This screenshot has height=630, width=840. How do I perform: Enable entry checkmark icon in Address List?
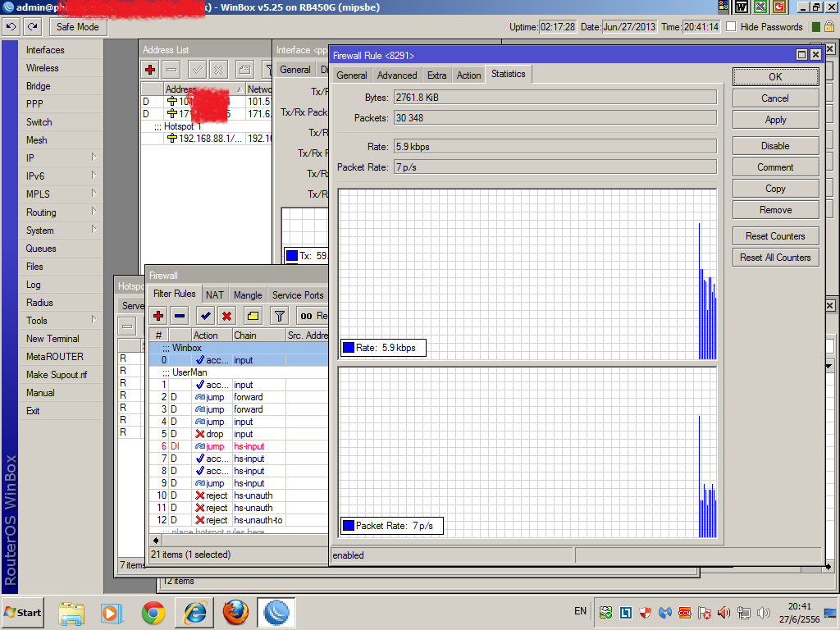point(197,70)
